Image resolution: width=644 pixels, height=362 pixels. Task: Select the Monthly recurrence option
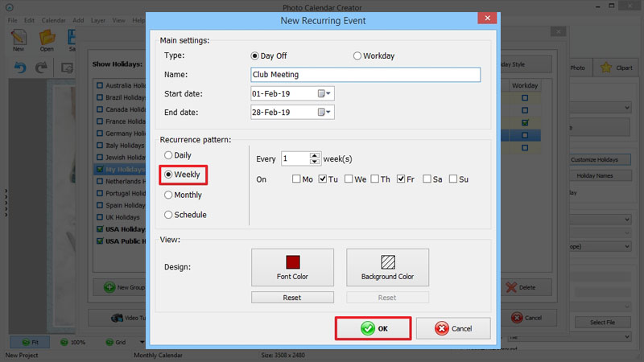[168, 195]
